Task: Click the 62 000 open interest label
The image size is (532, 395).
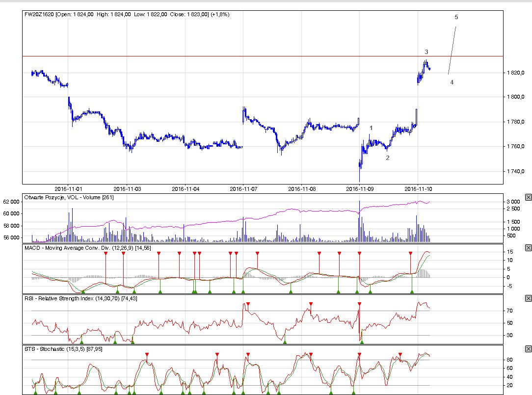Action: (x=11, y=202)
